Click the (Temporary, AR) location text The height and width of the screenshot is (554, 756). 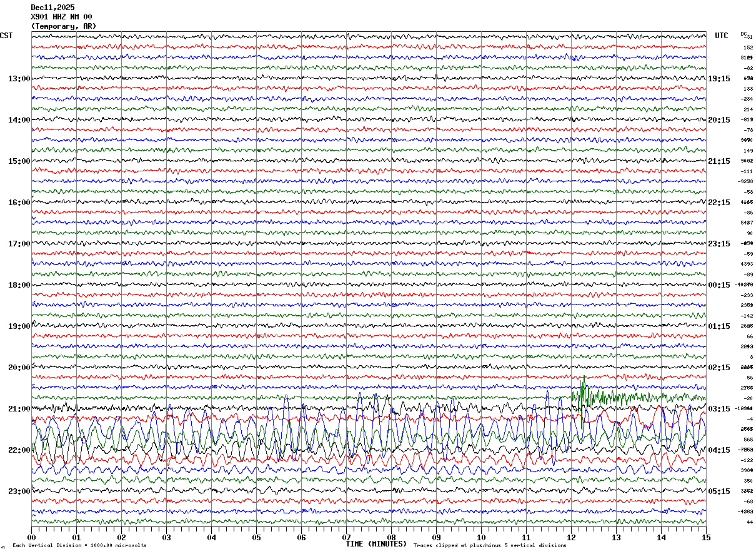coord(63,26)
